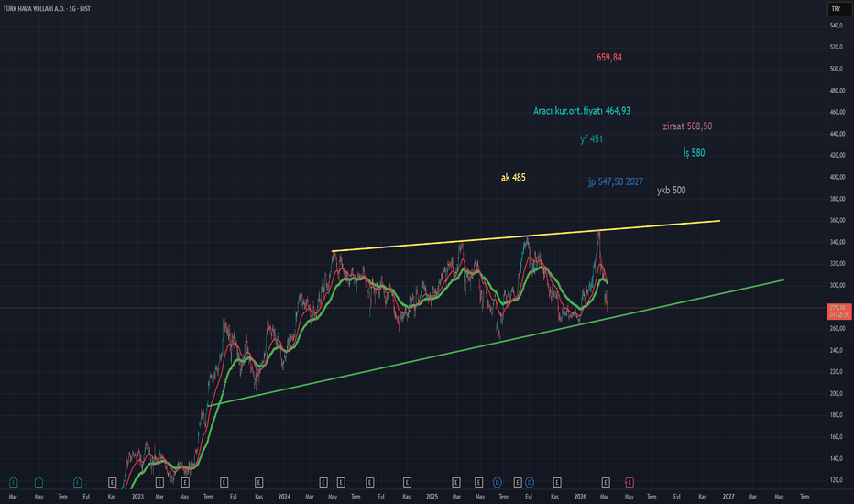The height and width of the screenshot is (504, 854).
Task: Click E earnings marker above May 2025
Action: (x=478, y=482)
